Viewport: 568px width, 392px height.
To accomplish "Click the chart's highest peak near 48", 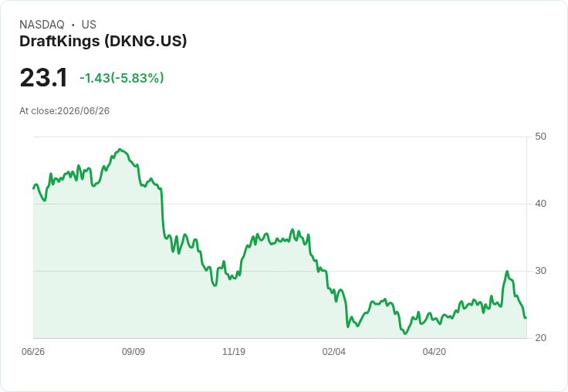I will 120,149.
